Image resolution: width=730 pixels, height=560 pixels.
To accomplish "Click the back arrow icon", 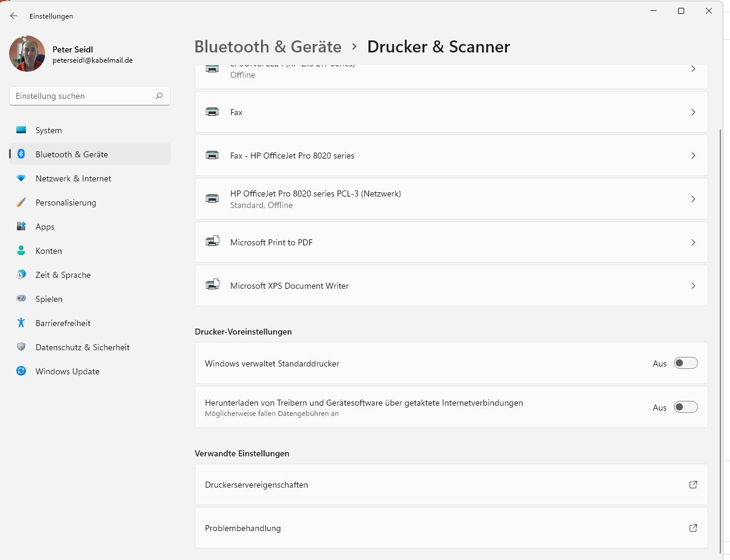I will 14,16.
